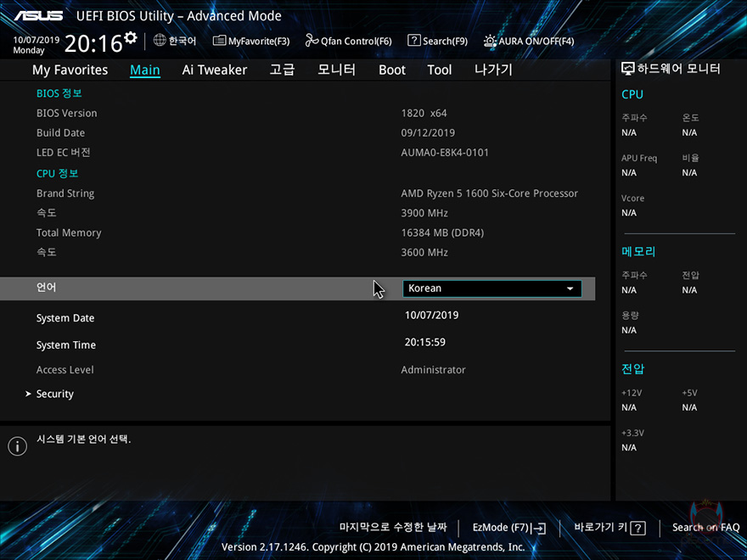Expand the Security submenu
Image resolution: width=747 pixels, height=560 pixels.
(55, 395)
